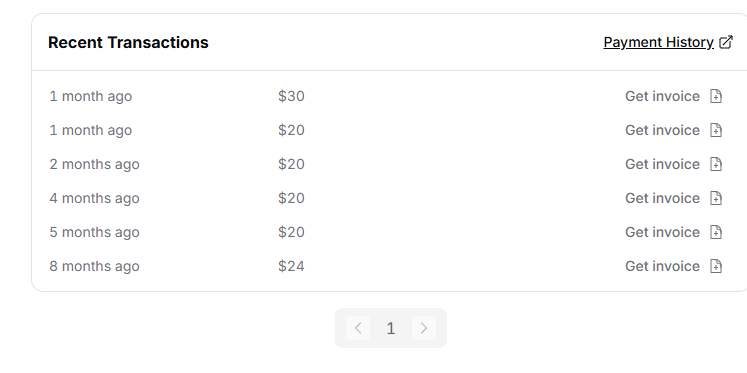The height and width of the screenshot is (373, 747).
Task: Open the Payment History link
Action: (x=658, y=42)
